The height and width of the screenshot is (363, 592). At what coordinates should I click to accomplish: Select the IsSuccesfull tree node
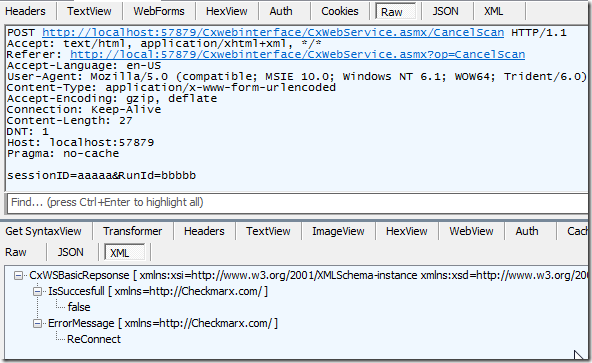pos(158,291)
